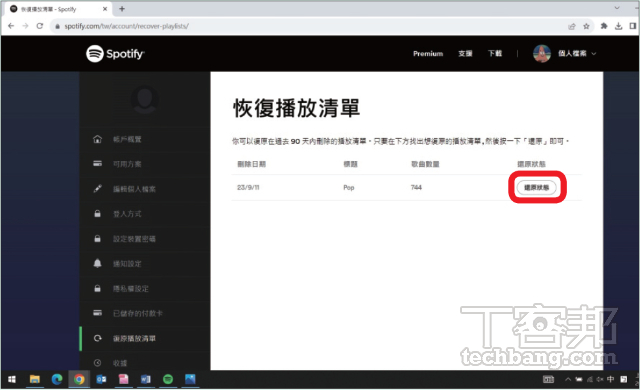Open the tab search chevron in title bar
Screen dimensions: 640x390
(x=617, y=8)
